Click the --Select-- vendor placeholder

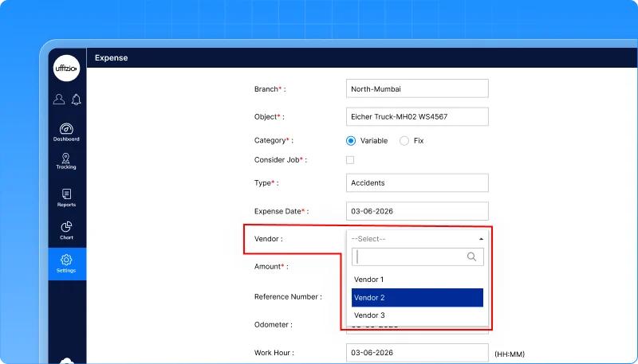(x=368, y=239)
